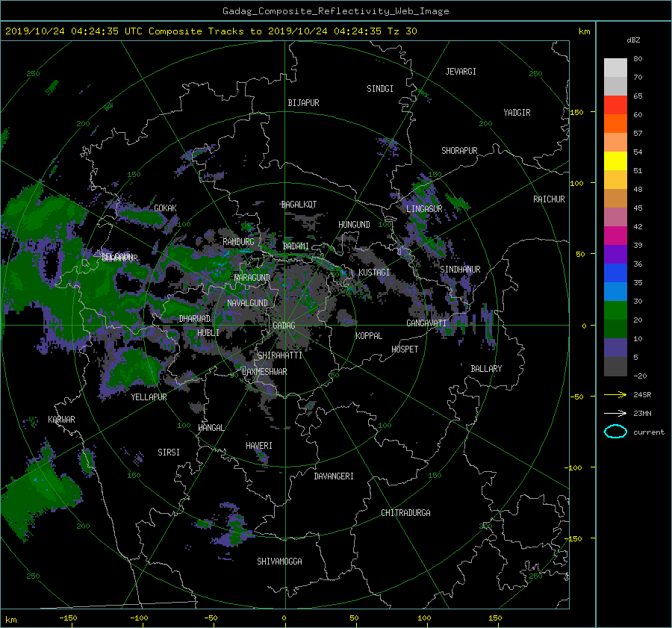Click the -150 km mark on bottom axis
672x628 pixels.
coord(68,618)
